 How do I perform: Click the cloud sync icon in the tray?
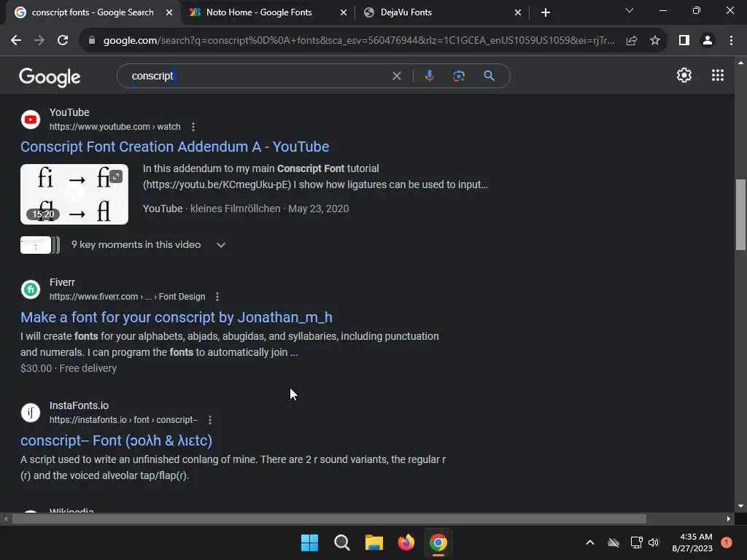click(614, 542)
